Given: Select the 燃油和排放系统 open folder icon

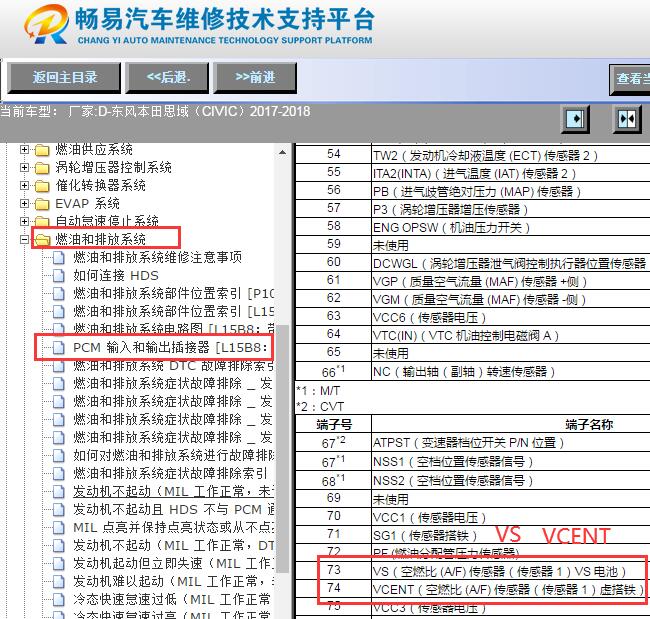Looking at the screenshot, I should click(x=42, y=240).
